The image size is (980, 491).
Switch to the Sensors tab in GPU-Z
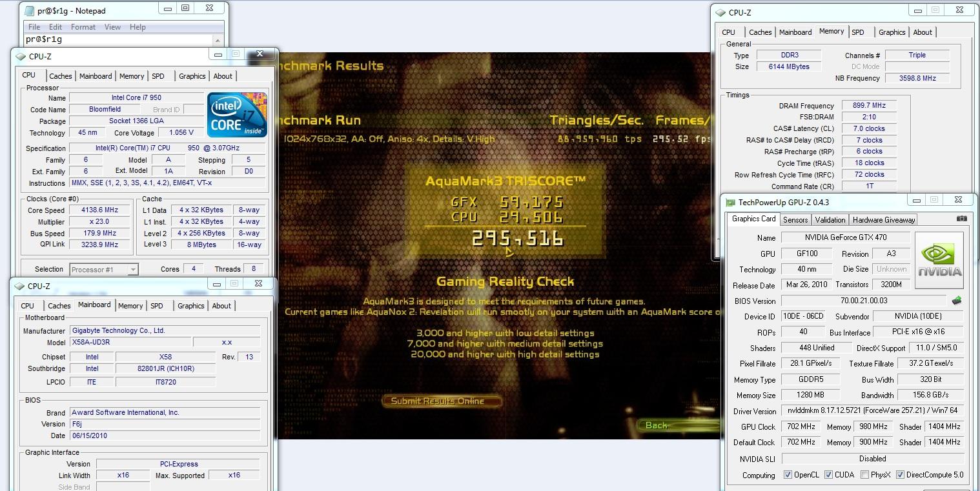pyautogui.click(x=795, y=220)
